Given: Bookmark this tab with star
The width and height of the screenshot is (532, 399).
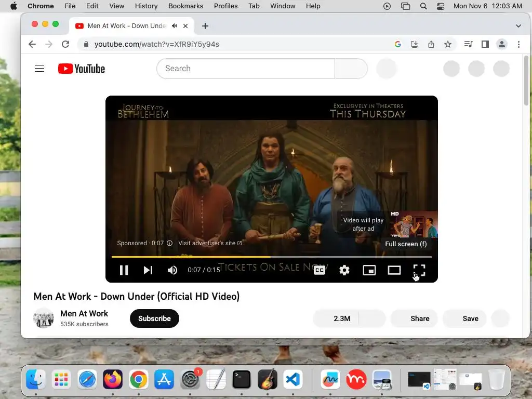Looking at the screenshot, I should click(x=447, y=44).
